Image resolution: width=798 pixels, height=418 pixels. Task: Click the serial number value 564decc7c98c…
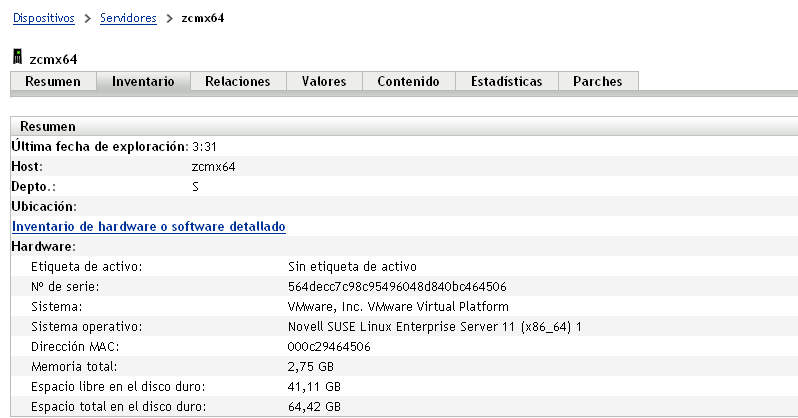point(396,286)
